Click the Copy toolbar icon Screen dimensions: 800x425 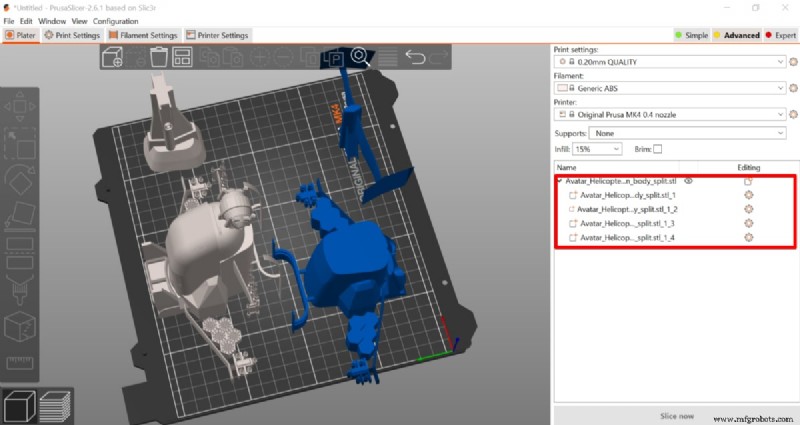pos(209,57)
